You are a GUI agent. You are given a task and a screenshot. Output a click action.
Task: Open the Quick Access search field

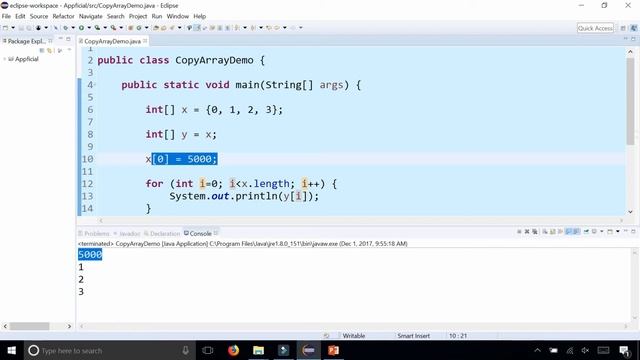click(595, 28)
